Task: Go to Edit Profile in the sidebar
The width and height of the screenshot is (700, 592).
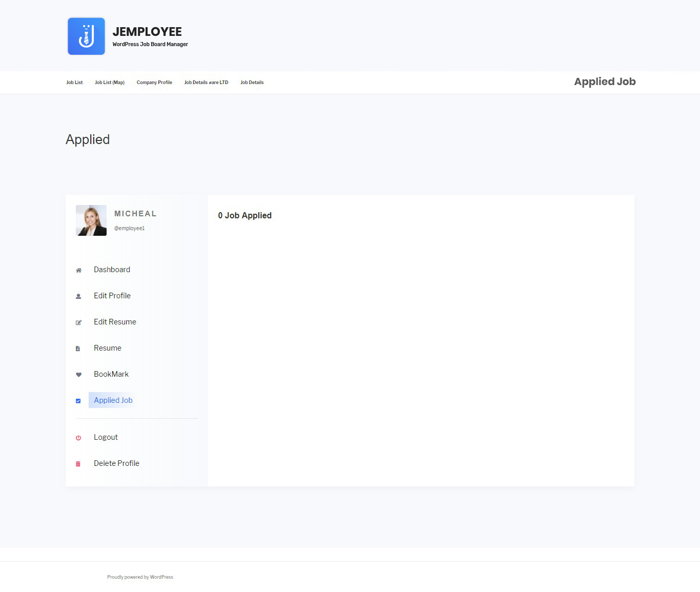Action: coord(112,296)
